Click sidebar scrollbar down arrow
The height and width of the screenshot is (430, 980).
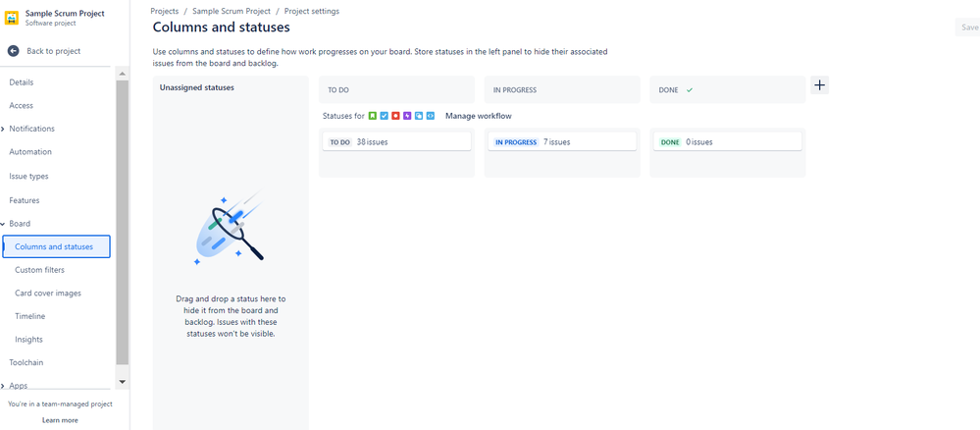[x=122, y=381]
